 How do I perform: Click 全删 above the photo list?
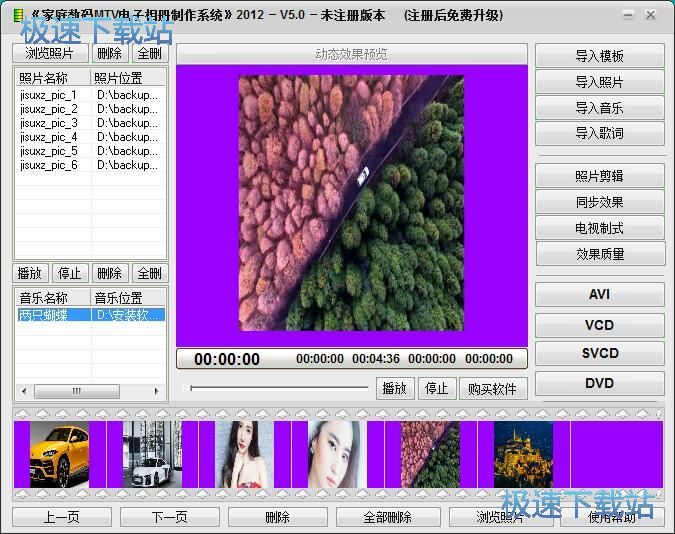pyautogui.click(x=149, y=53)
